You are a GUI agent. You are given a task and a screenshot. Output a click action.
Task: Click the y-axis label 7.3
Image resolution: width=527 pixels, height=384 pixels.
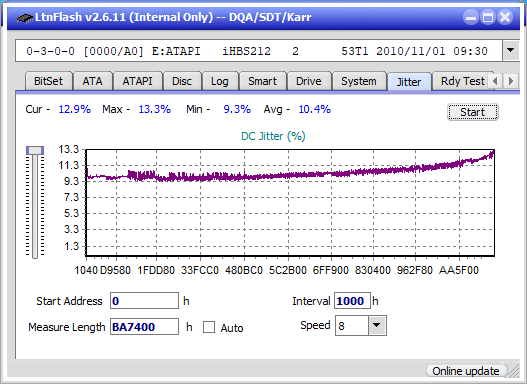coord(71,197)
